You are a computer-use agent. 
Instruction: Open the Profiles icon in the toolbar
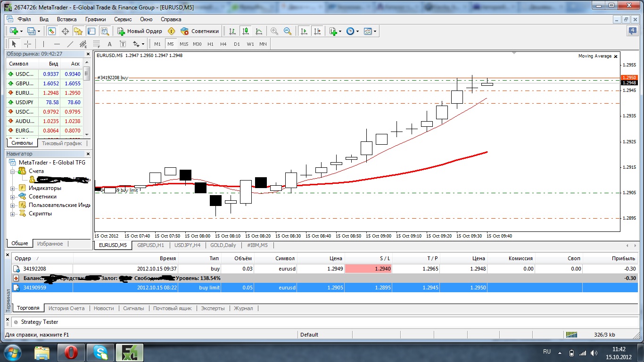(32, 31)
